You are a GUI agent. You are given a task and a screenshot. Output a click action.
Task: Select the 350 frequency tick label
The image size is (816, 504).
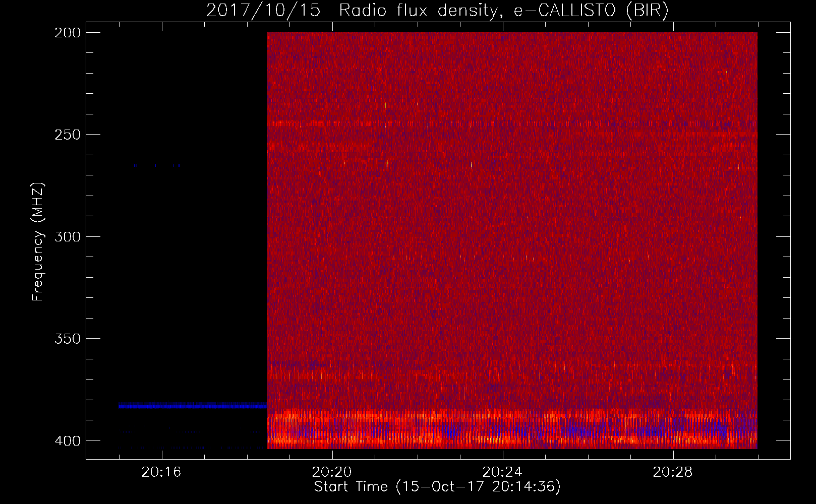pyautogui.click(x=68, y=339)
